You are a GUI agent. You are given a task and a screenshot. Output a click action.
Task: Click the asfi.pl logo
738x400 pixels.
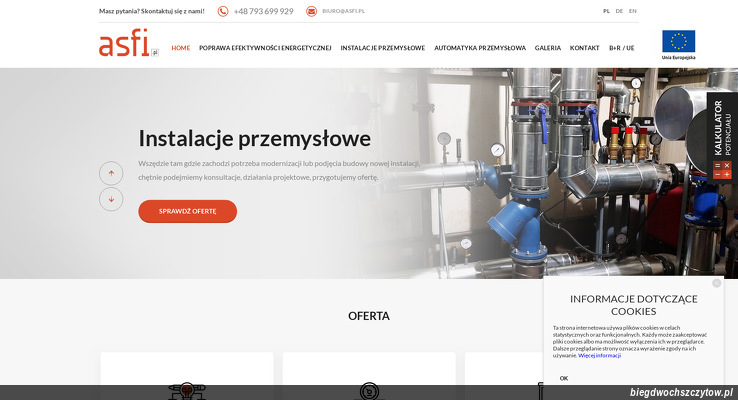127,44
